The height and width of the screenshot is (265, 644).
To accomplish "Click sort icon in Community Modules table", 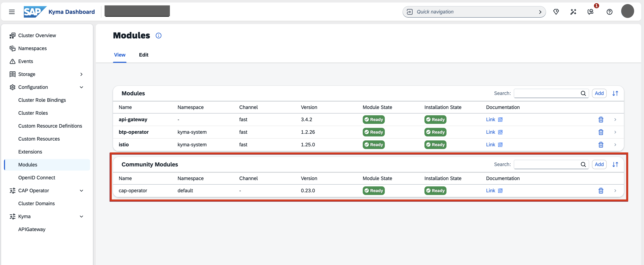I will (615, 164).
